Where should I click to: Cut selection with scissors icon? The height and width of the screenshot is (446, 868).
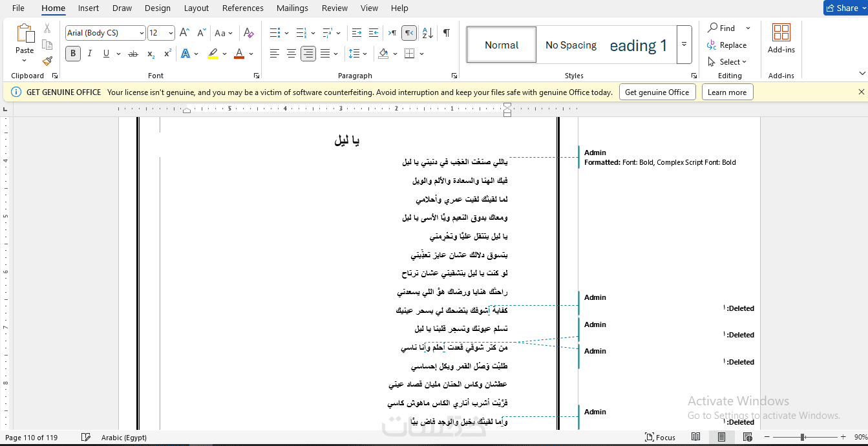[x=47, y=28]
